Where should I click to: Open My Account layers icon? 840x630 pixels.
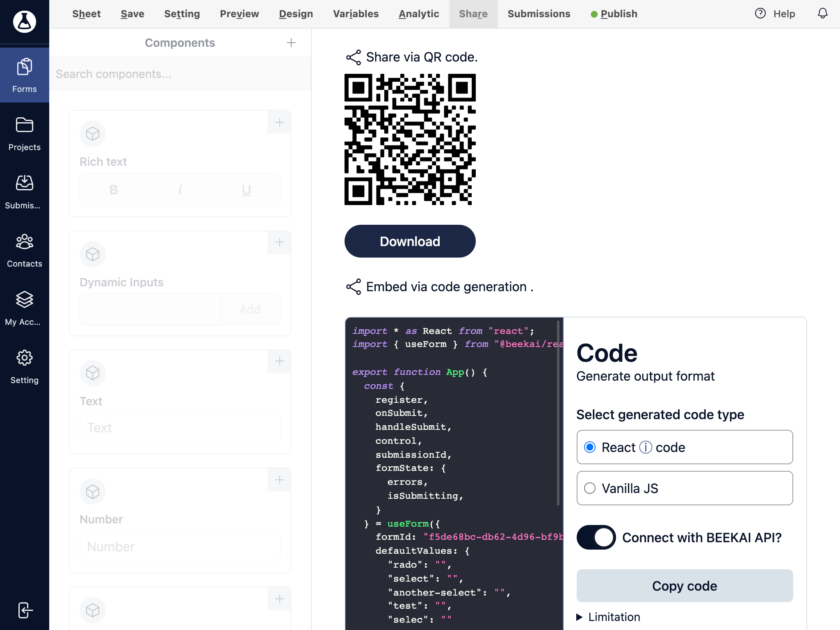coord(25,299)
